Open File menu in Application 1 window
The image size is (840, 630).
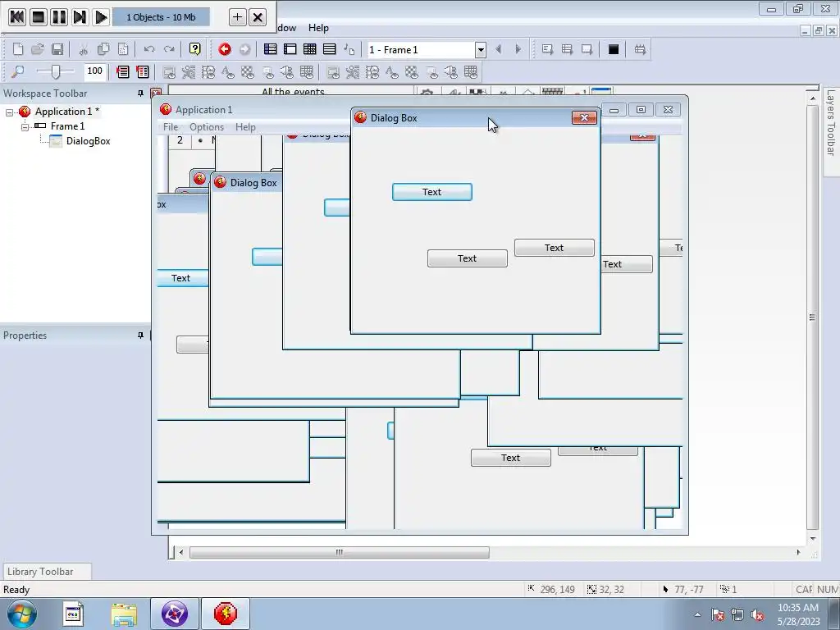[x=171, y=127]
